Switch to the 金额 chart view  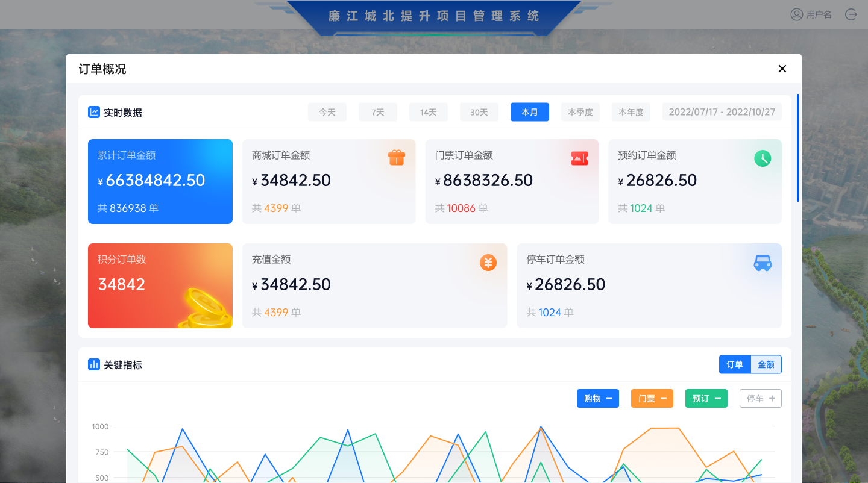pyautogui.click(x=766, y=364)
